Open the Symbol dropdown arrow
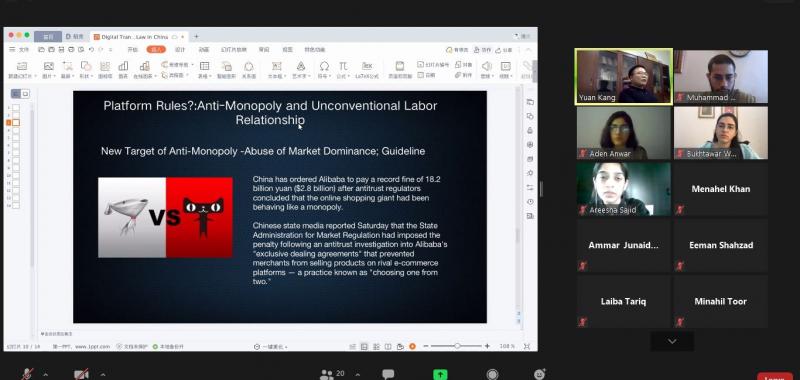Image resolution: width=800 pixels, height=380 pixels. point(330,75)
